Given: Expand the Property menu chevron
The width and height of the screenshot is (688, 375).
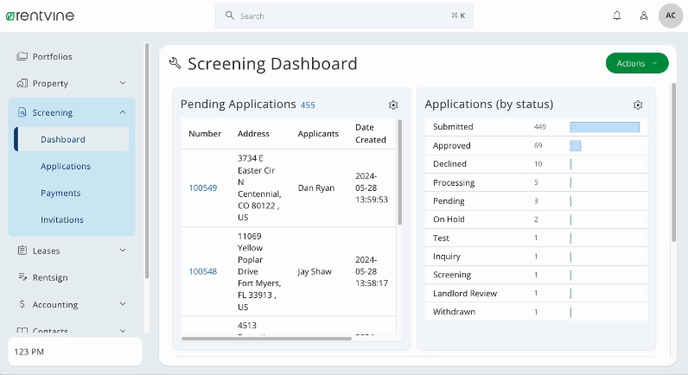Looking at the screenshot, I should (x=123, y=83).
